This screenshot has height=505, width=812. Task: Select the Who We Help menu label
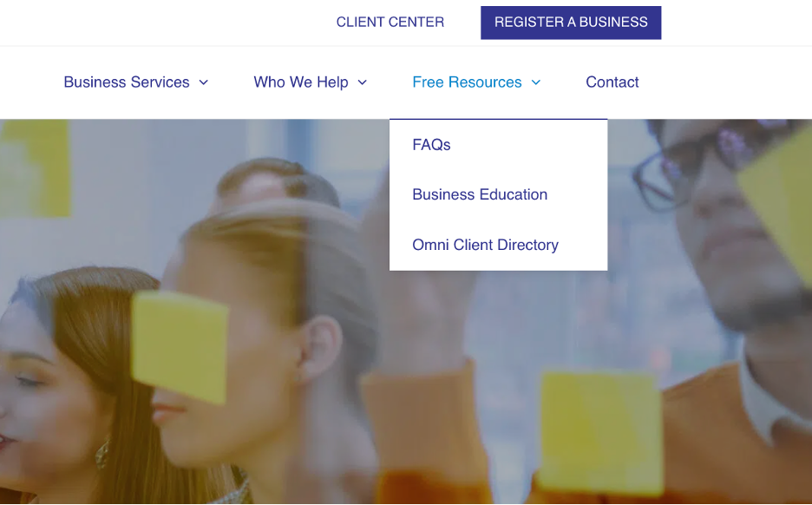point(301,82)
